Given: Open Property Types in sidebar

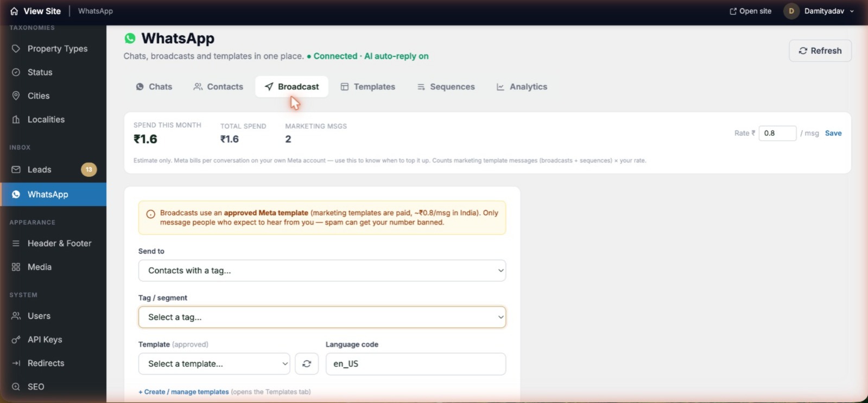Looking at the screenshot, I should click(53, 48).
